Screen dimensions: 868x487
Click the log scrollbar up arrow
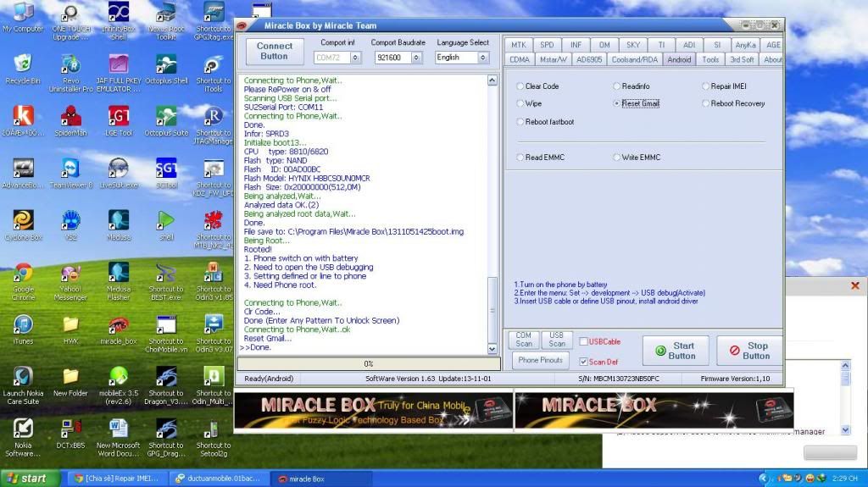click(x=492, y=80)
